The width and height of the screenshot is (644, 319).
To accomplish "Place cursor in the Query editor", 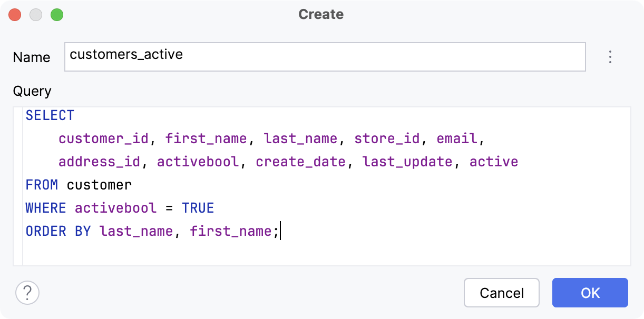I will (x=316, y=247).
